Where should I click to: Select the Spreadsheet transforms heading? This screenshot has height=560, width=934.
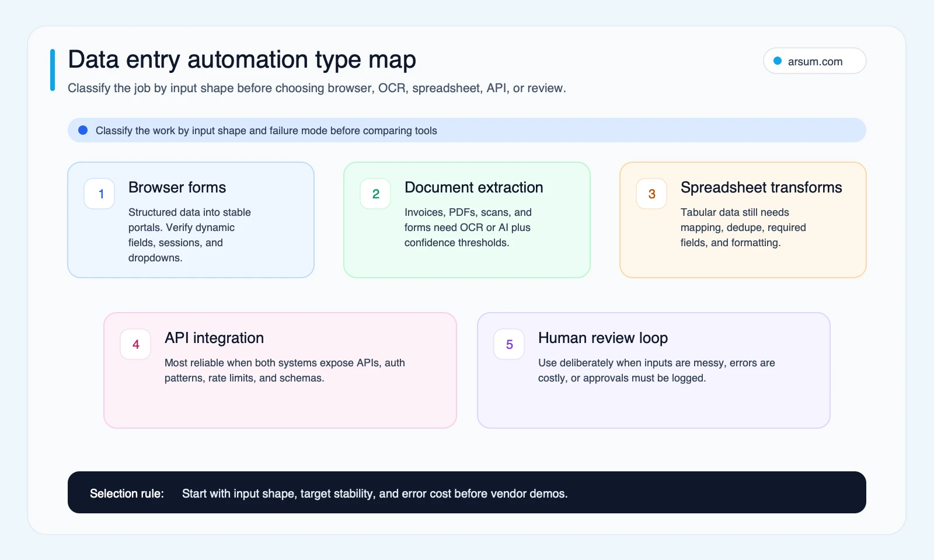coord(761,187)
